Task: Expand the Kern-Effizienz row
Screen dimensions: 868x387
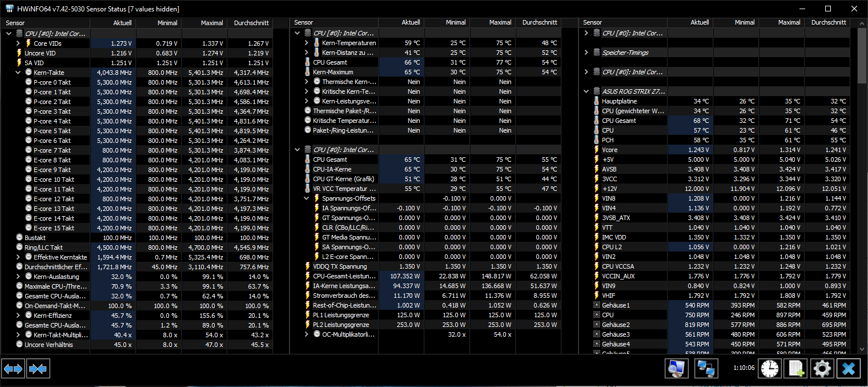Action: point(19,316)
